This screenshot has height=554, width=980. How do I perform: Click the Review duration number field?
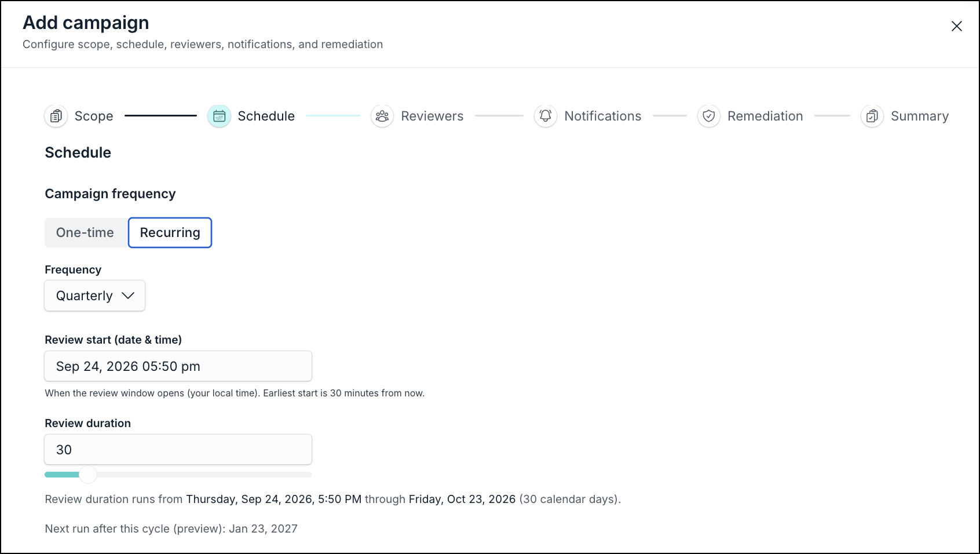[x=178, y=450]
